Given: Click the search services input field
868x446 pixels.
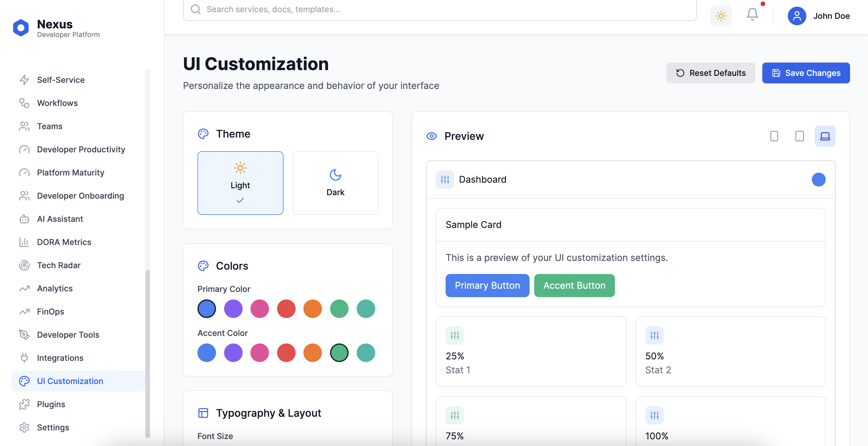Looking at the screenshot, I should (440, 10).
